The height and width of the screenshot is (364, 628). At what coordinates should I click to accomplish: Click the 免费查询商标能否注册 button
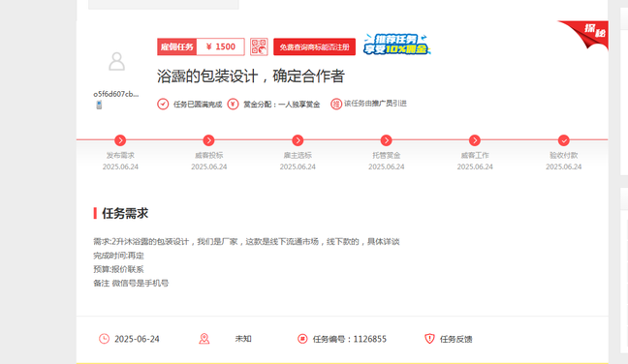tap(314, 46)
